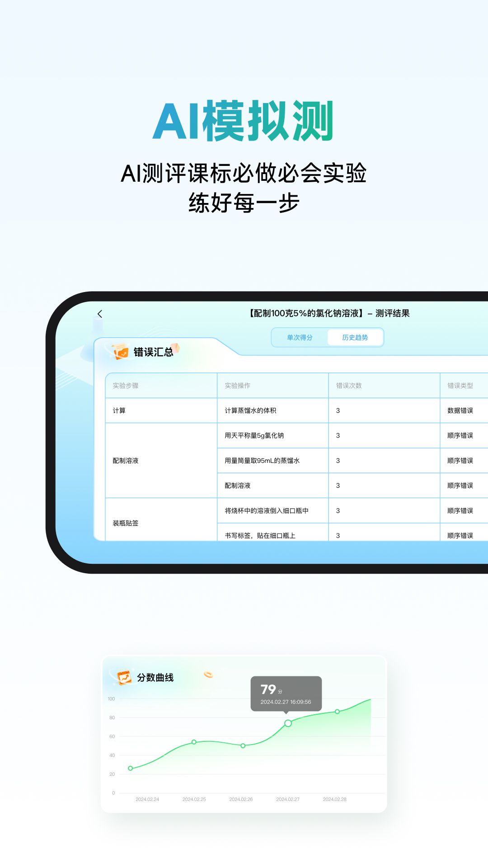
Task: Click the 用量筒量取95mL的蒸馏水 cell
Action: (262, 461)
